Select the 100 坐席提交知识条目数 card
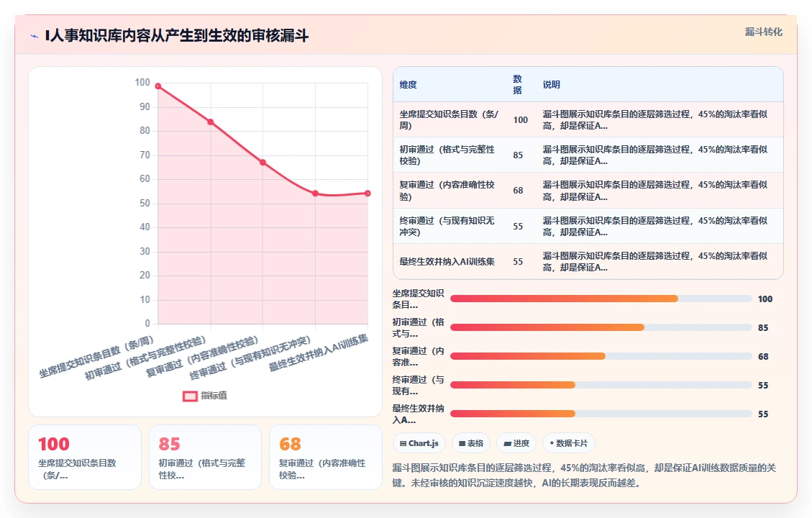The height and width of the screenshot is (518, 812). point(85,458)
